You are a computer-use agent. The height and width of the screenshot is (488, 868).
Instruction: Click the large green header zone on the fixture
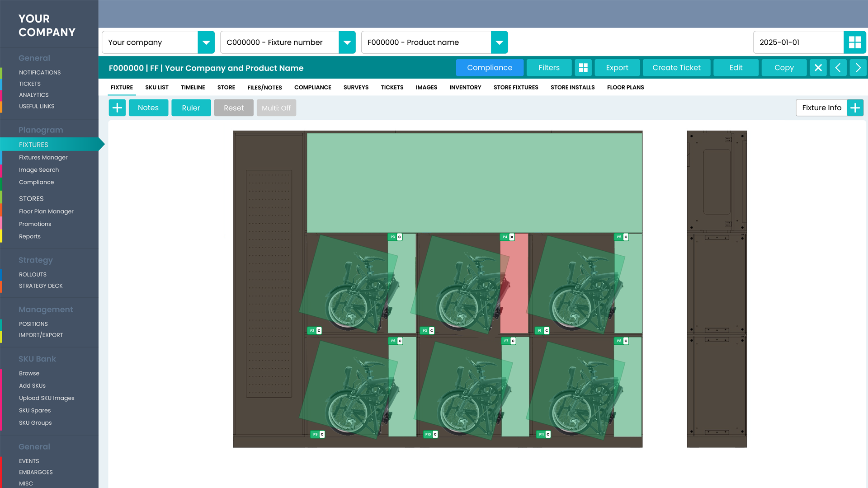point(474,183)
